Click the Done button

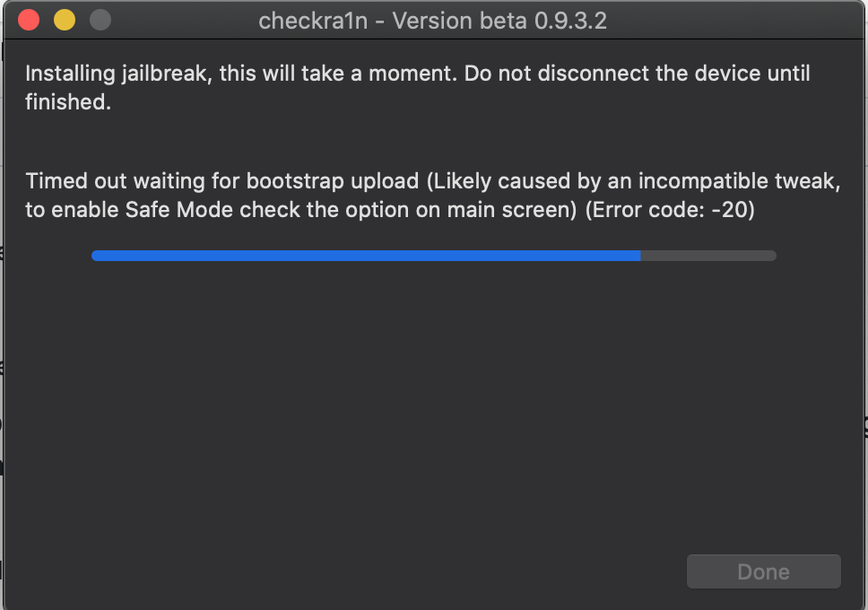(x=763, y=571)
